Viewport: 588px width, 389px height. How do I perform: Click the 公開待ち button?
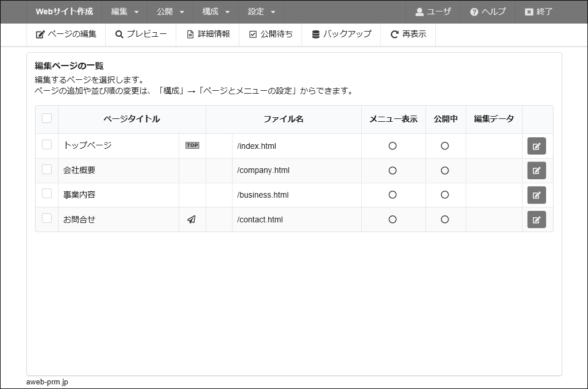[270, 34]
